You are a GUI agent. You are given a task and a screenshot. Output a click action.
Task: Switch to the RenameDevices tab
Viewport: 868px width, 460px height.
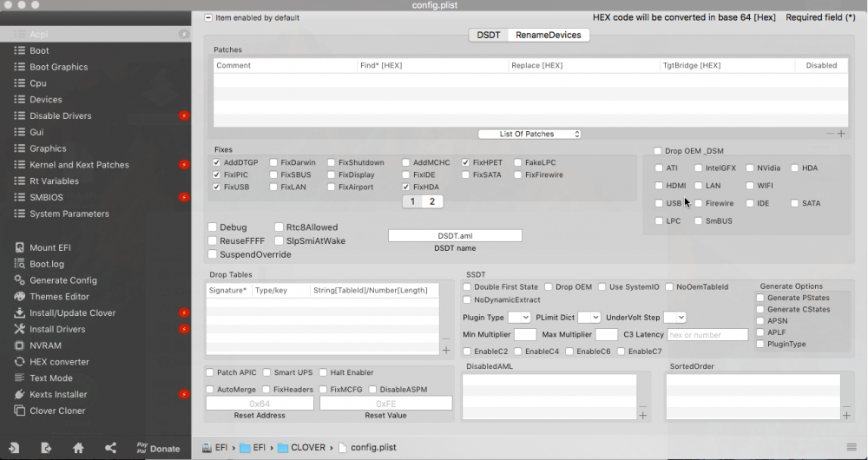pyautogui.click(x=548, y=35)
